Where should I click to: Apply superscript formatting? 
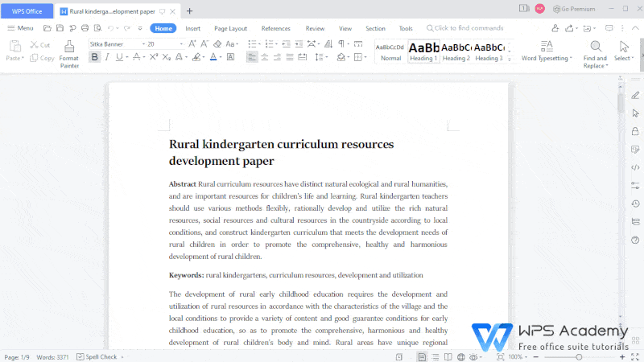tap(154, 57)
